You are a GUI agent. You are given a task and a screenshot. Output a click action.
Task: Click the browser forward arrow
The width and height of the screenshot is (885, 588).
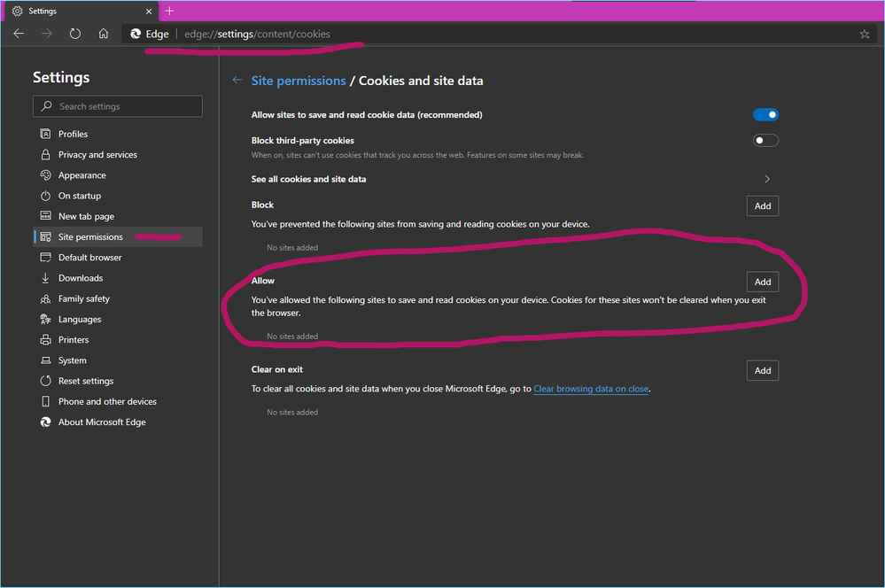47,34
